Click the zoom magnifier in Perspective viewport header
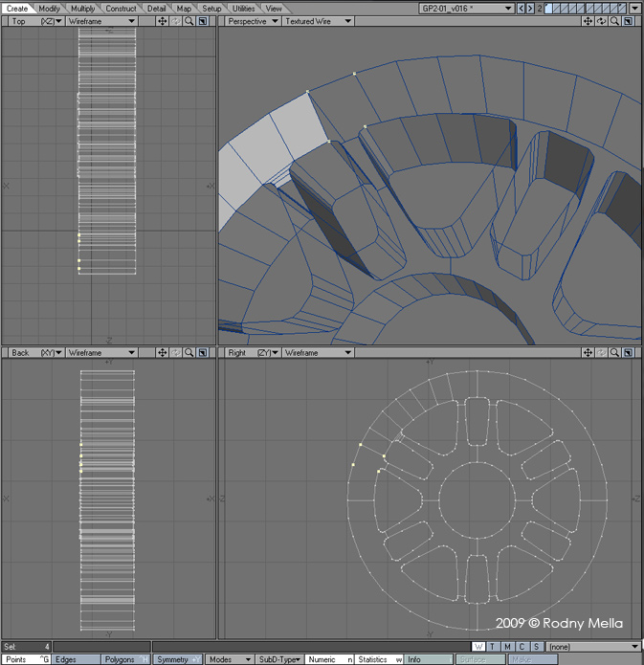Screen dimensions: 644x665 tap(614, 21)
